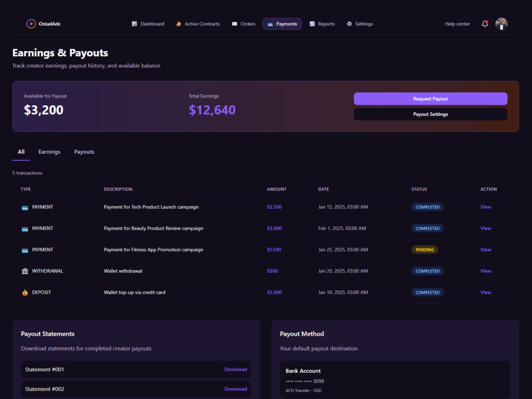Image resolution: width=532 pixels, height=399 pixels.
Task: Click 'Wallet top-up via credit card' description
Action: click(x=135, y=293)
